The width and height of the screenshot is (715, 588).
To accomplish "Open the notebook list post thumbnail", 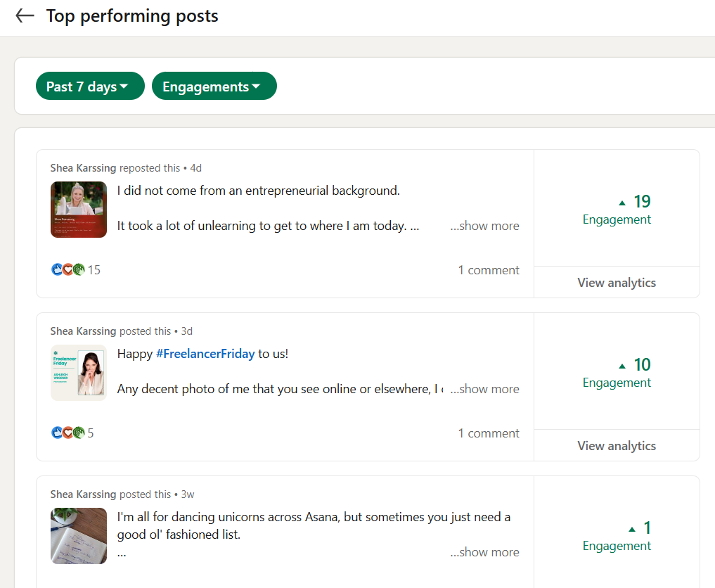I will [79, 536].
